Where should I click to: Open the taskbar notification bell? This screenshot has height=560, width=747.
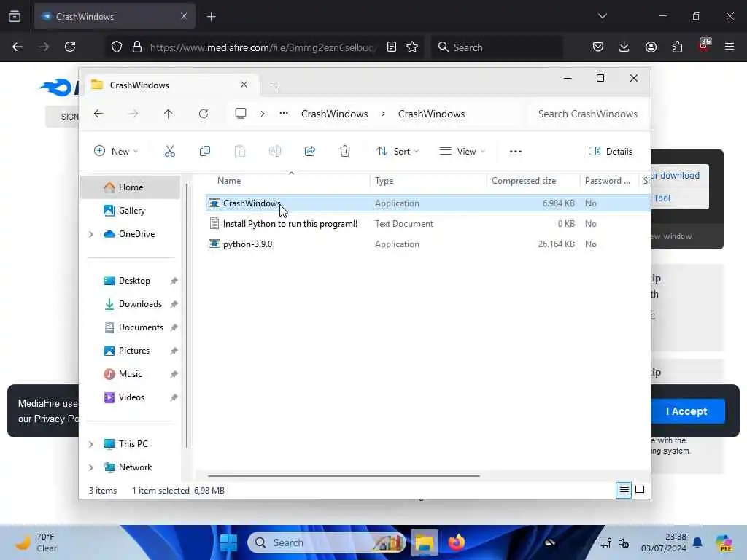pos(697,542)
